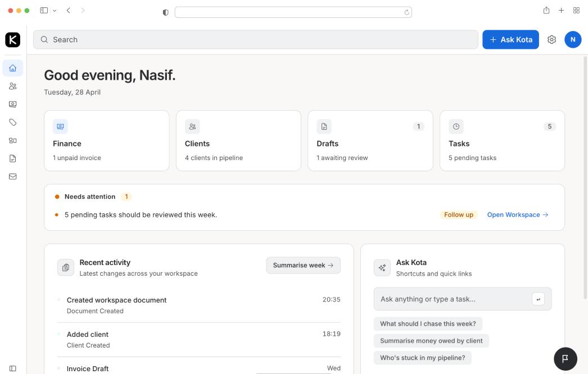Screen dimensions: 588x374
Task: Open settings gear icon
Action: click(551, 40)
